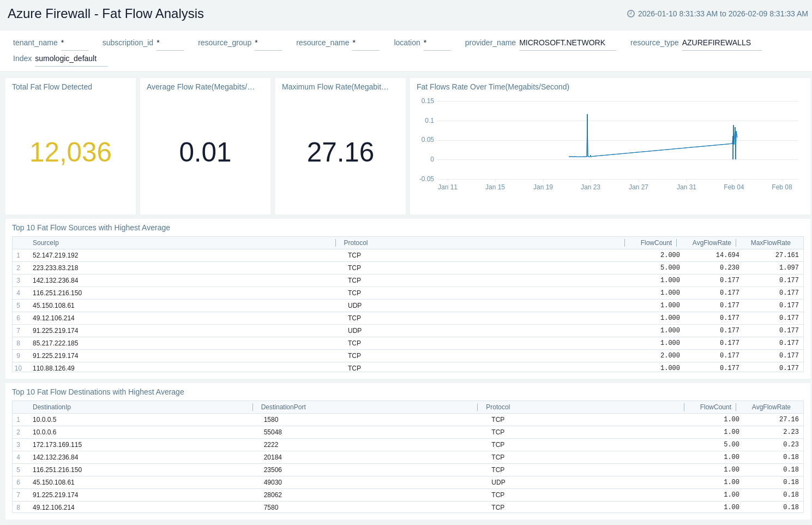Click Top 10 Fat Flow Destinations title
The image size is (812, 525).
pyautogui.click(x=98, y=392)
